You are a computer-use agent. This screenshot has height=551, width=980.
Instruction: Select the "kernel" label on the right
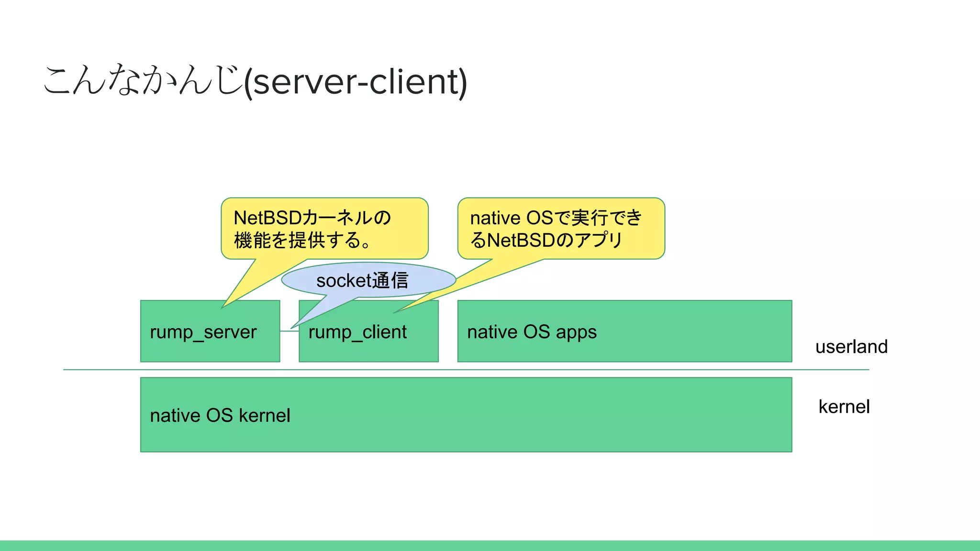pos(844,407)
